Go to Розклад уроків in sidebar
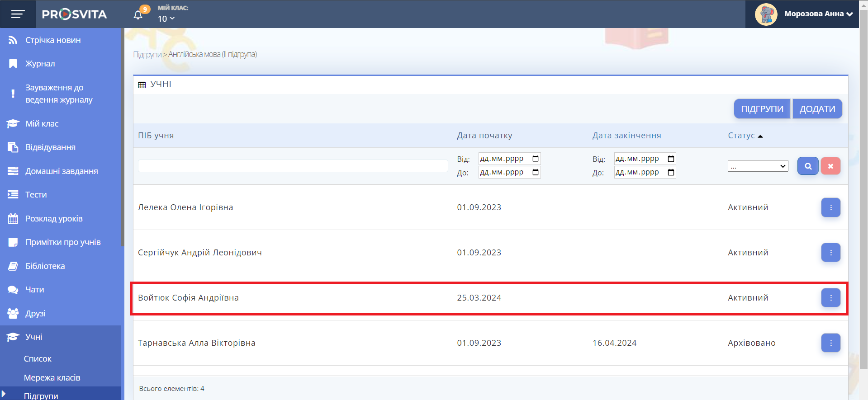The image size is (868, 400). click(x=54, y=219)
